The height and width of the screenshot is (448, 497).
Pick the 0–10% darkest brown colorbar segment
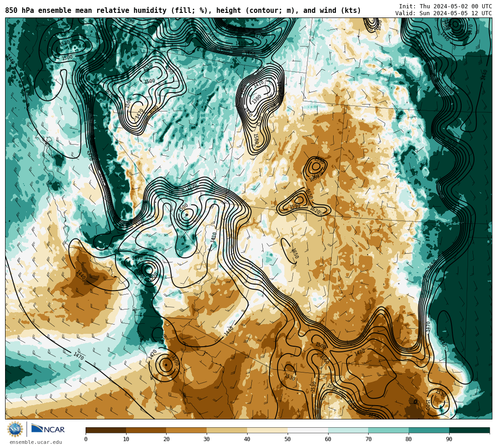[x=106, y=430]
